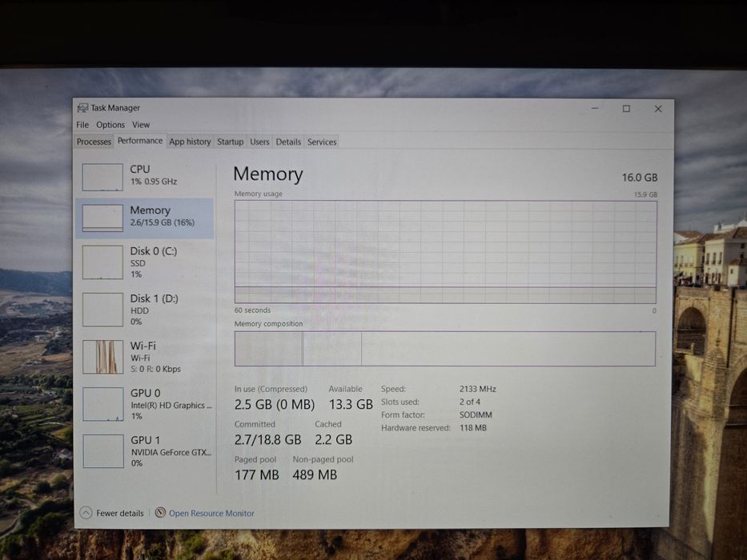747x560 pixels.
Task: Open the Services tab
Action: click(322, 142)
